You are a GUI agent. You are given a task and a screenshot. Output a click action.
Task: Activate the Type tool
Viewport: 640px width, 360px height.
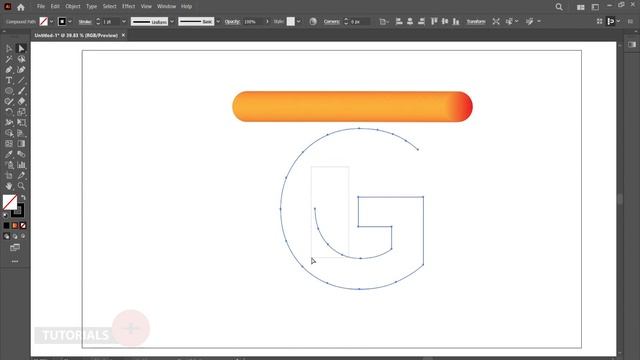tap(9, 81)
